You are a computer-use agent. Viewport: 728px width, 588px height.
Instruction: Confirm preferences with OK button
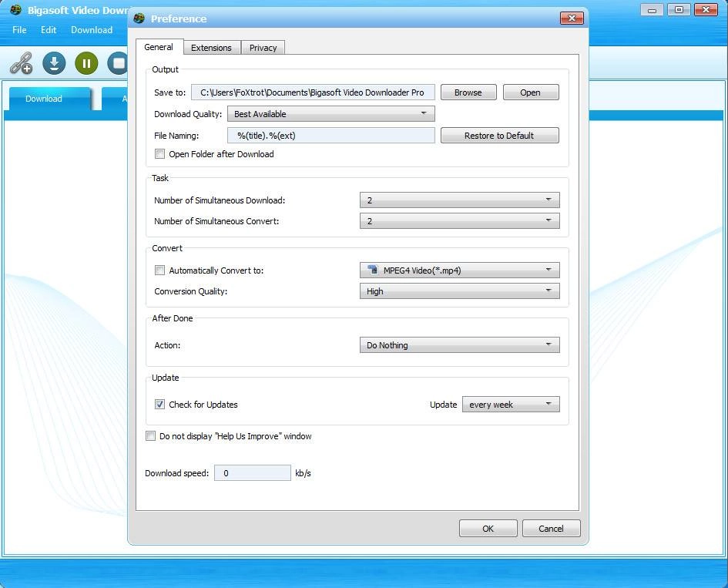(x=488, y=529)
